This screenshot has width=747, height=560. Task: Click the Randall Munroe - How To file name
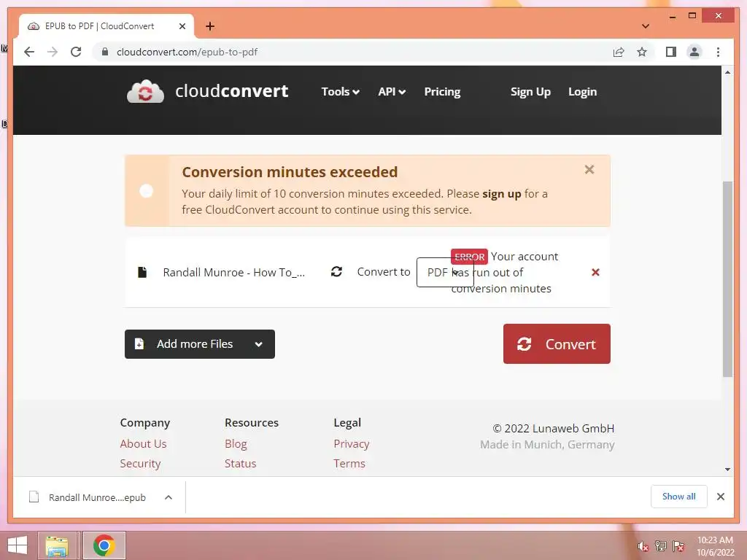pos(234,273)
